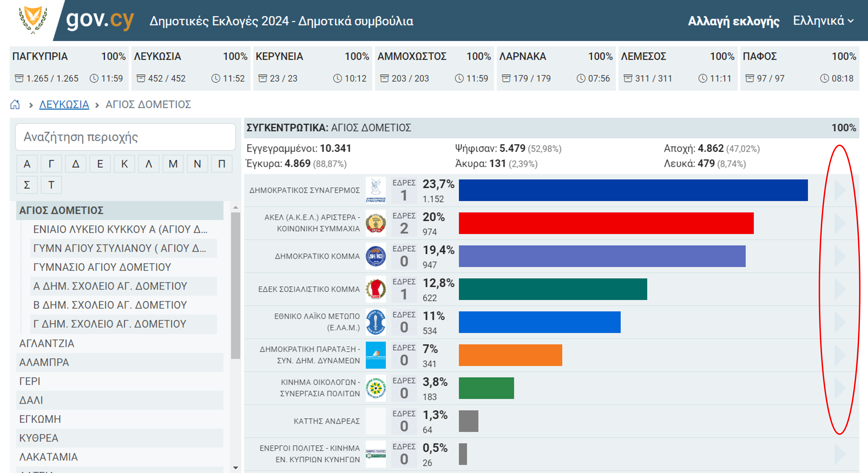Viewport: 868px width, 473px height.
Task: Select ΓΥΜΝΑΣΙΟ ΑΓΙΟΥ ΔΟΜΕΤΙΟΥ polling station
Action: [x=123, y=267]
